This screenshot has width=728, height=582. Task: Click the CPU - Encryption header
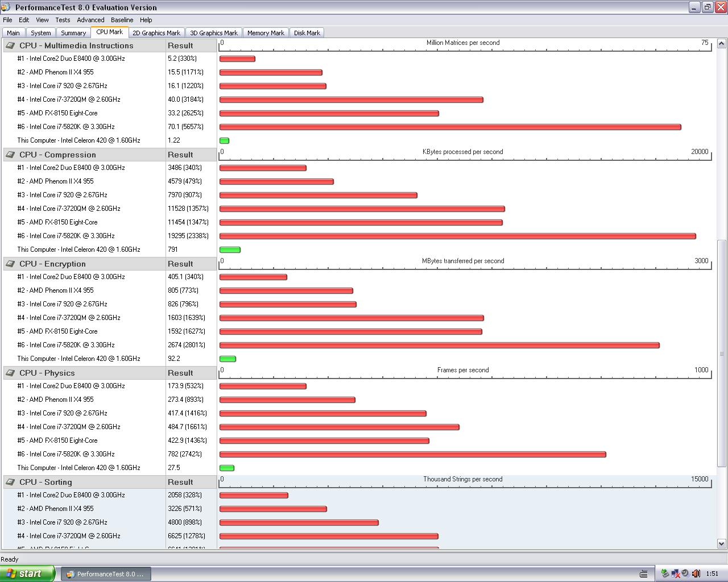click(52, 264)
